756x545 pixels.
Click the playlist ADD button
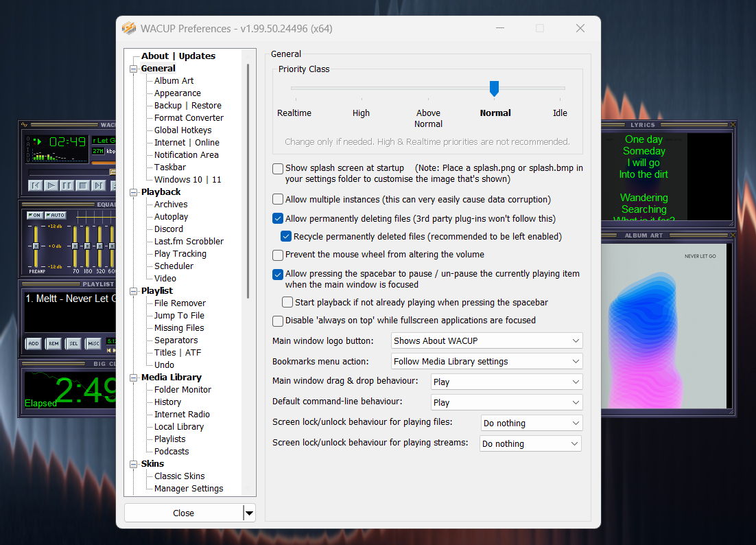pos(33,343)
